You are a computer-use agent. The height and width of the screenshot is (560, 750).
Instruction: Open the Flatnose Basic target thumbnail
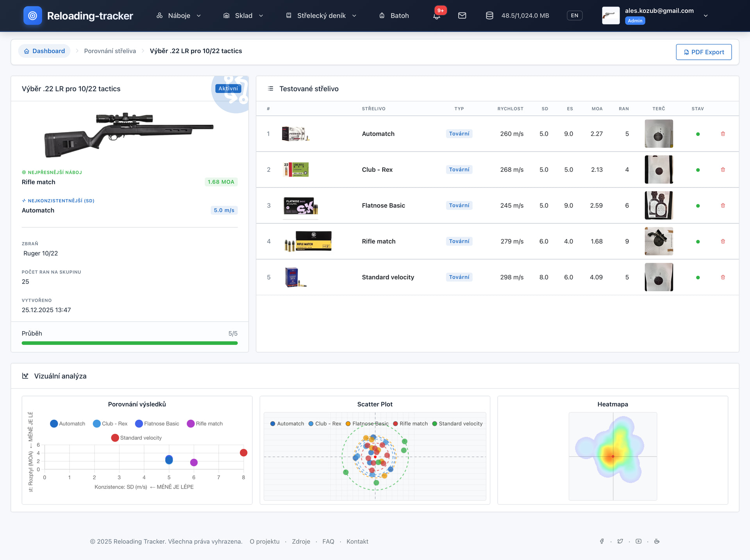(659, 205)
